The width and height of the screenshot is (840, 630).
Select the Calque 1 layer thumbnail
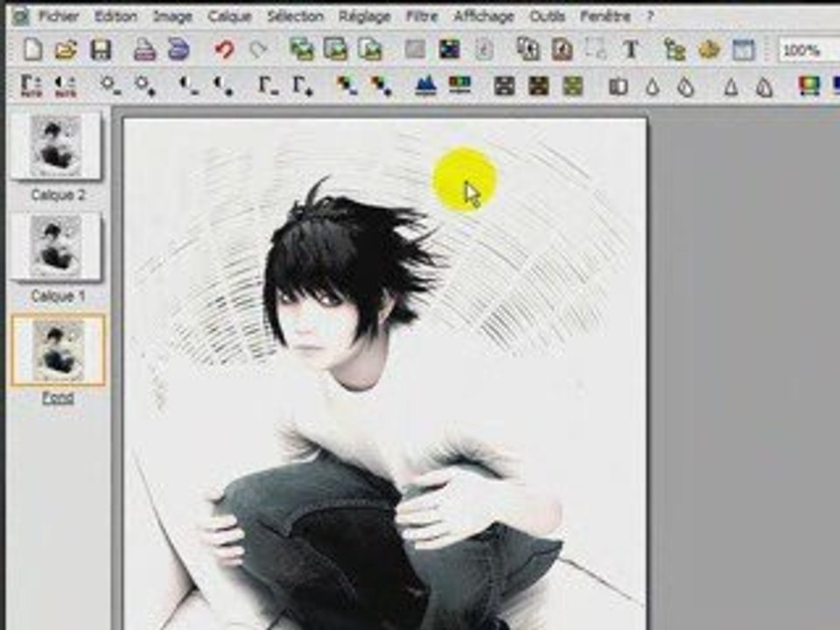pos(56,246)
